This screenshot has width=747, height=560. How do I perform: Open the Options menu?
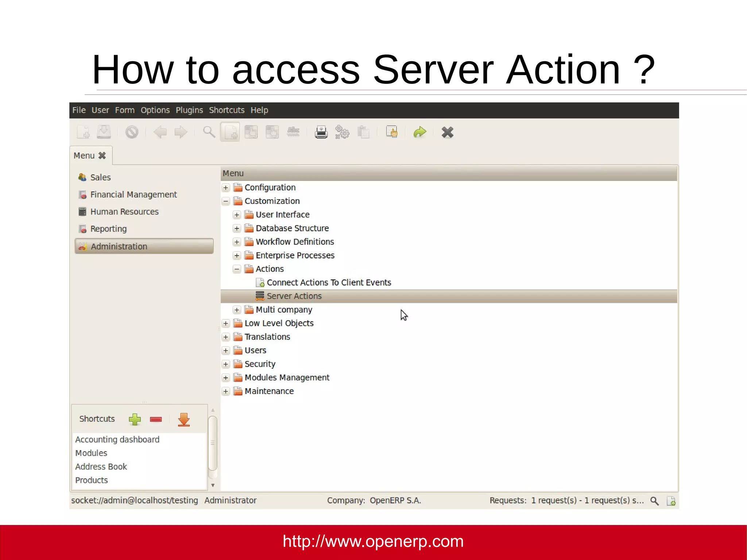(155, 110)
